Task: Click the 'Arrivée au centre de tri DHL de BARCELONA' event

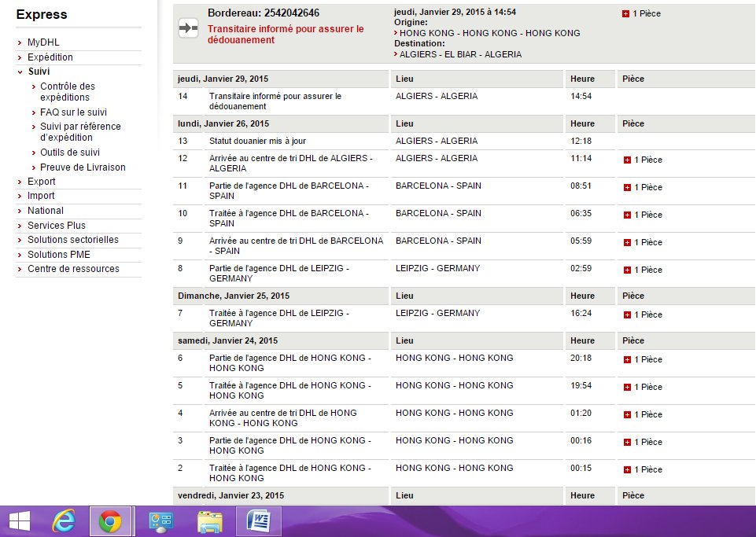Action: pos(296,245)
